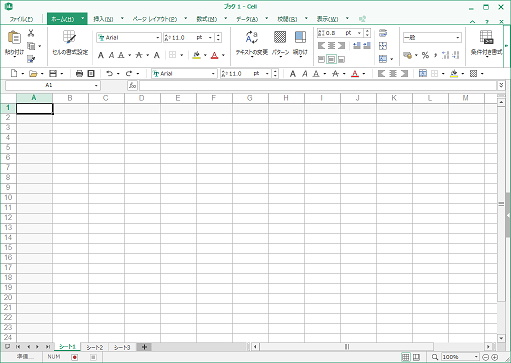Click the Format Painter brush icon
This screenshot has height=363, width=511.
pyautogui.click(x=31, y=59)
